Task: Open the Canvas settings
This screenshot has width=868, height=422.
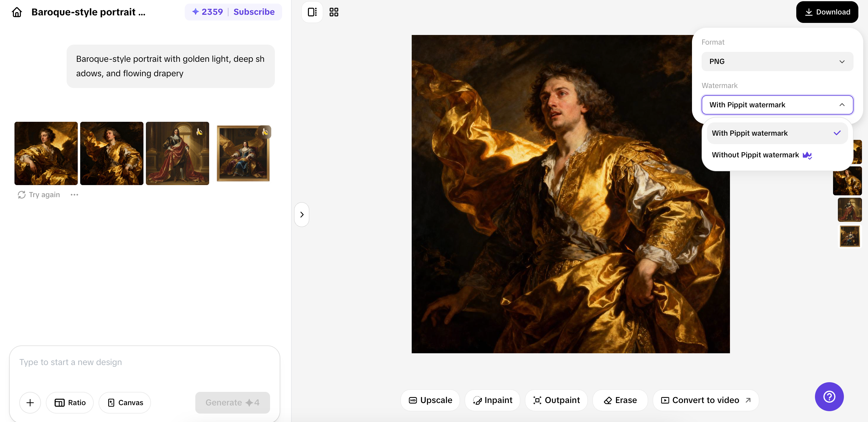Action: (124, 402)
